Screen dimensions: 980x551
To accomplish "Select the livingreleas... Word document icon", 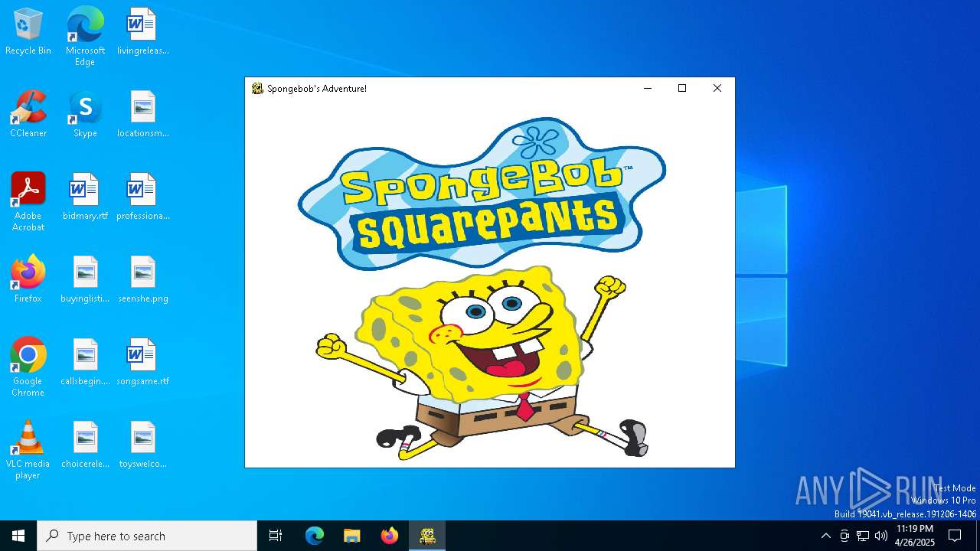I will click(x=142, y=31).
